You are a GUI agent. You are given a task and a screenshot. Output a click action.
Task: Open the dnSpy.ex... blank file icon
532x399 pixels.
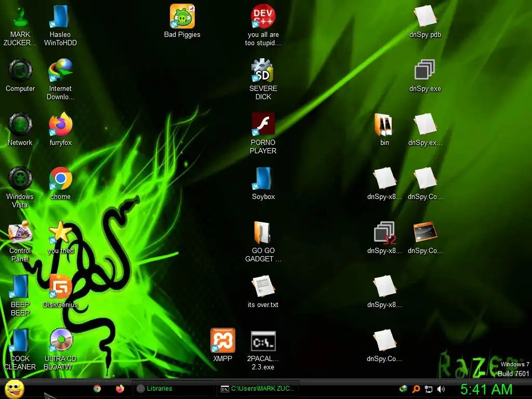coord(425,129)
